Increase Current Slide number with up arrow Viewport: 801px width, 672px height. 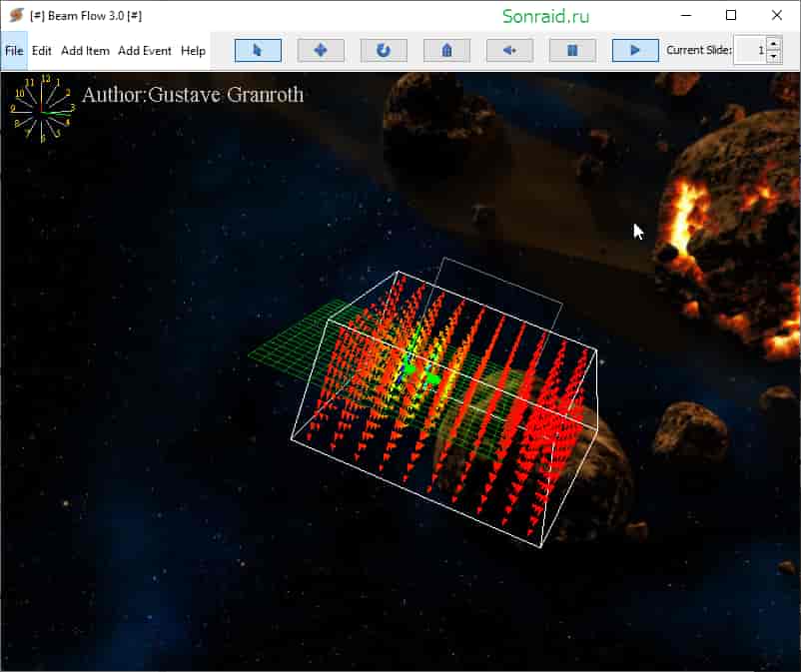point(773,44)
